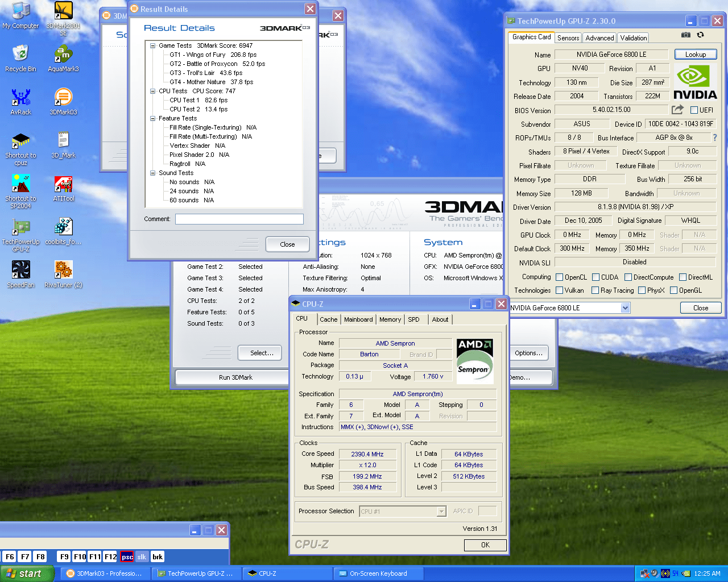Switch to the Validation tab in GPU-Z
Screen dimensions: 728x582
click(x=634, y=38)
